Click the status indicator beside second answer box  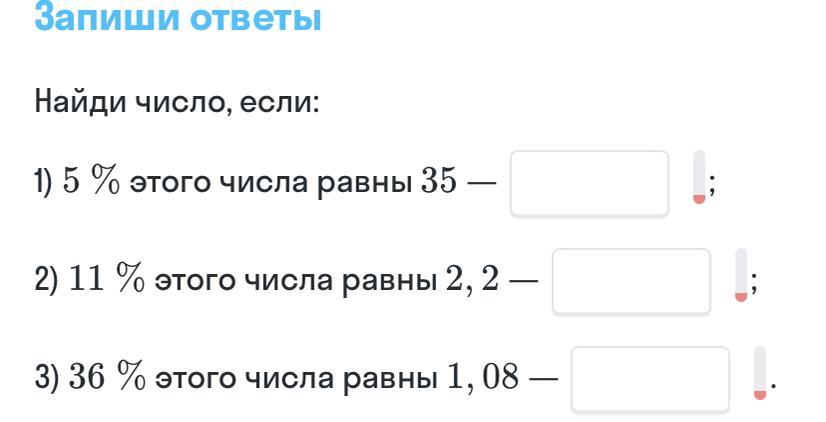point(741,275)
